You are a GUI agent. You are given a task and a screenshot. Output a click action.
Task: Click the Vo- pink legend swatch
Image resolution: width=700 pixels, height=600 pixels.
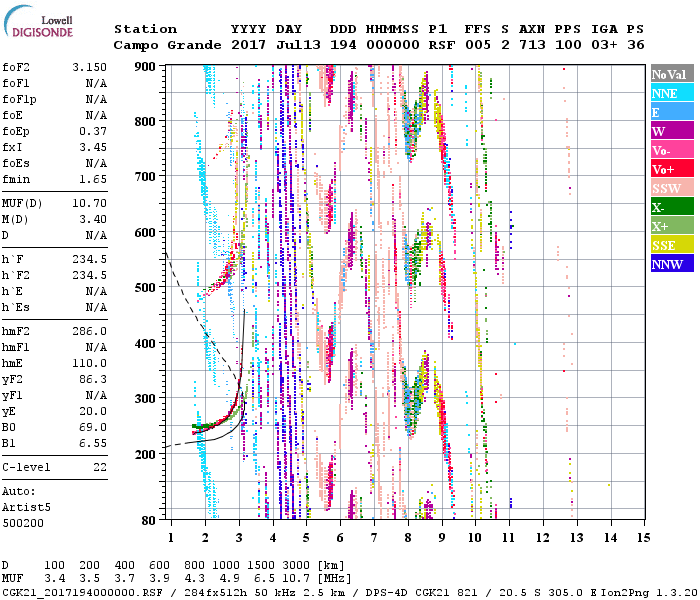tap(669, 150)
